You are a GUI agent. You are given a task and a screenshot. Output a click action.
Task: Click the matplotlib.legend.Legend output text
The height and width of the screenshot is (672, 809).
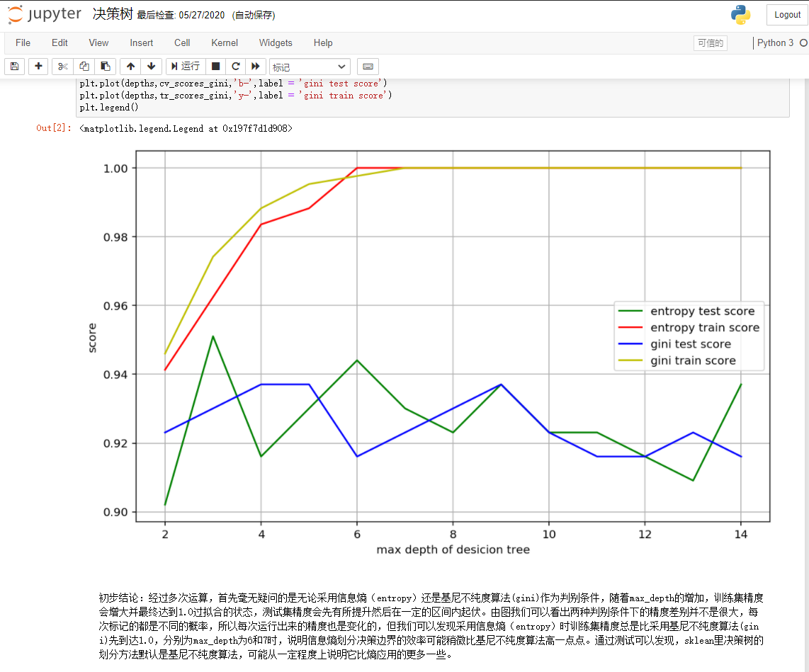[186, 128]
